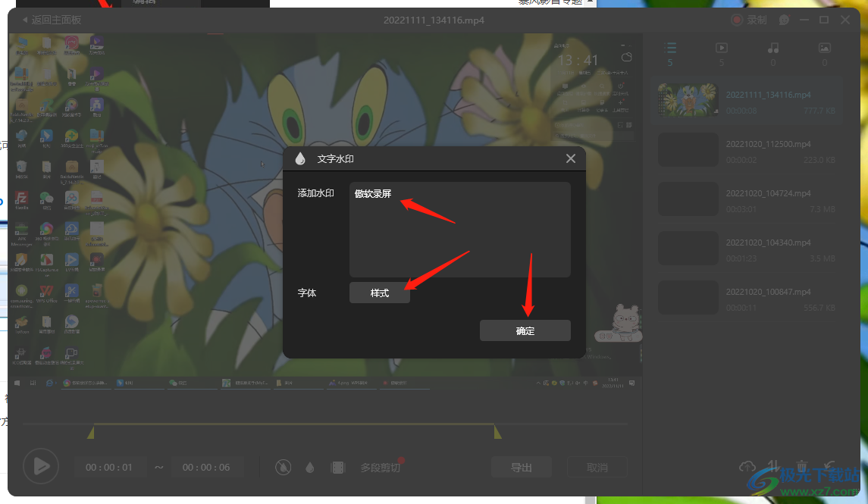Confirm the watermark with 确定
The width and height of the screenshot is (868, 504).
525,331
